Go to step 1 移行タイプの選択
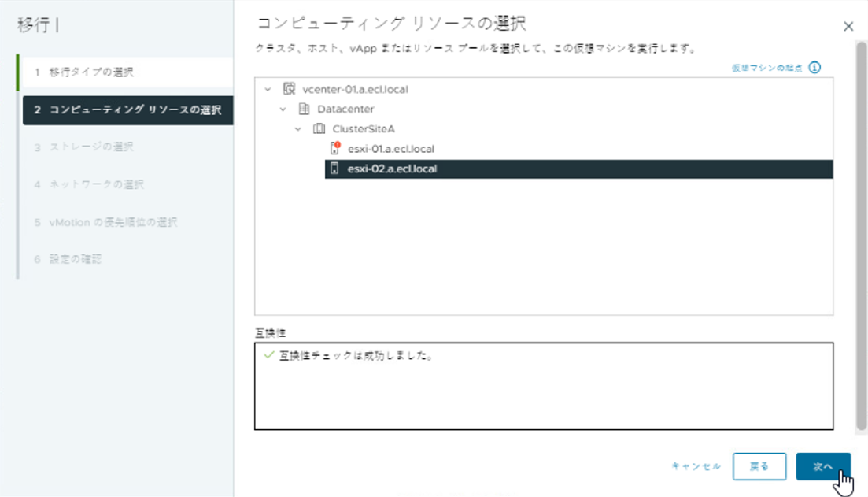 [x=93, y=72]
